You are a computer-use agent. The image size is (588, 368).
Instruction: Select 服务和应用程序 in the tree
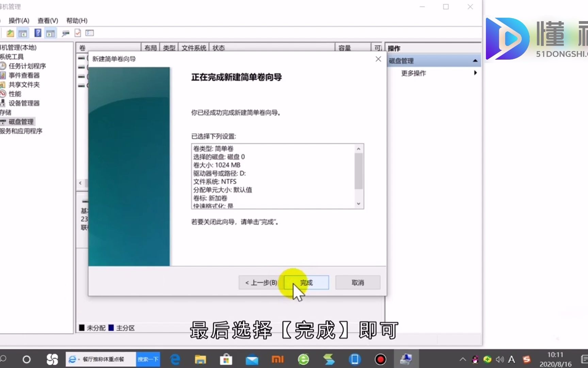click(x=21, y=131)
